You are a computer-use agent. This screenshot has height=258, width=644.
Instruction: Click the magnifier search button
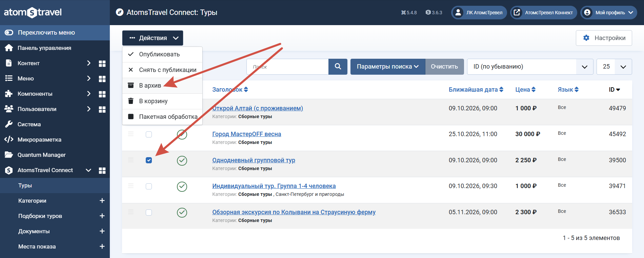tap(338, 67)
